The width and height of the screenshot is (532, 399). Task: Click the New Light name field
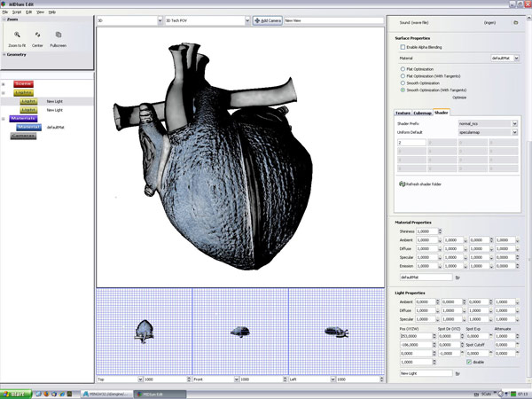pos(426,373)
